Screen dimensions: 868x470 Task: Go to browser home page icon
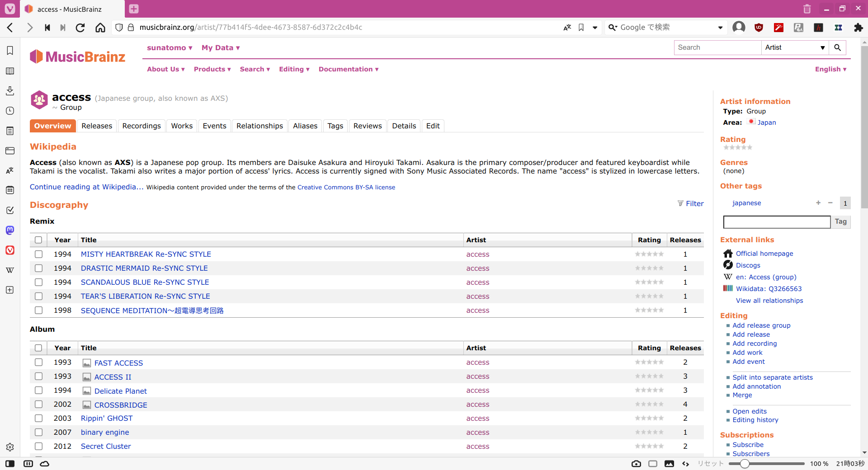(100, 28)
